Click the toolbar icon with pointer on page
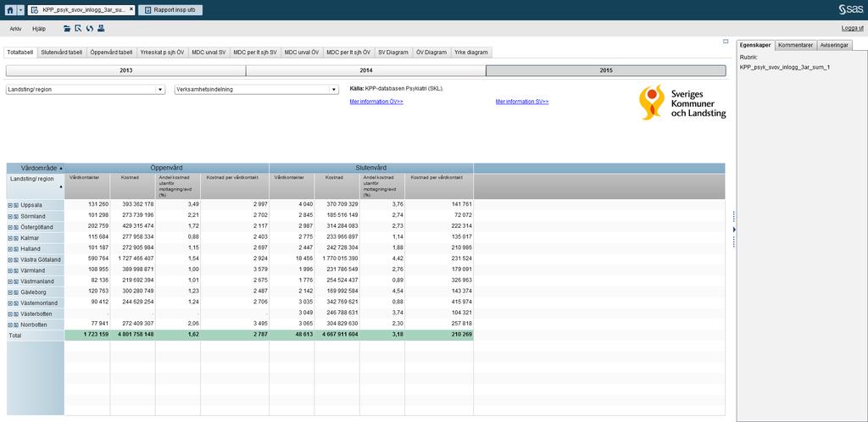 78,28
